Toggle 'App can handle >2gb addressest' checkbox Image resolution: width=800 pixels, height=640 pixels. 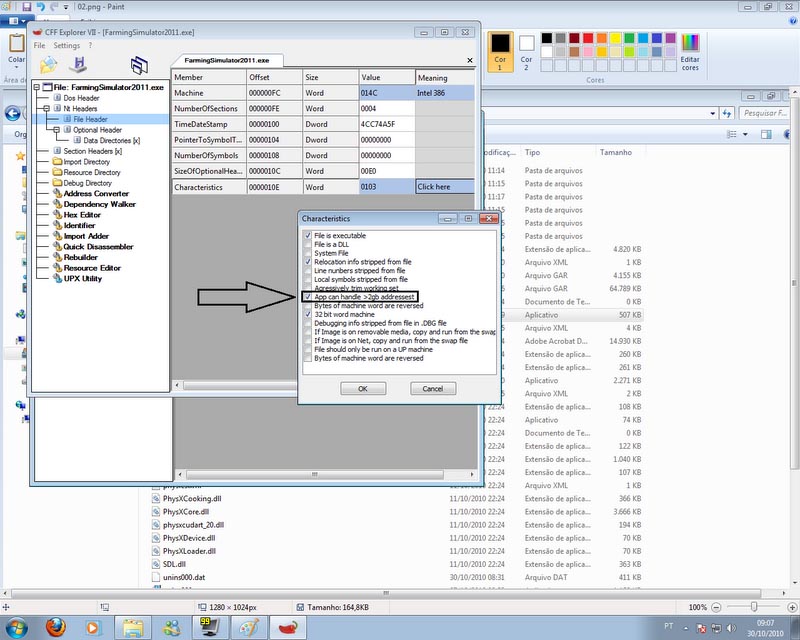307,297
